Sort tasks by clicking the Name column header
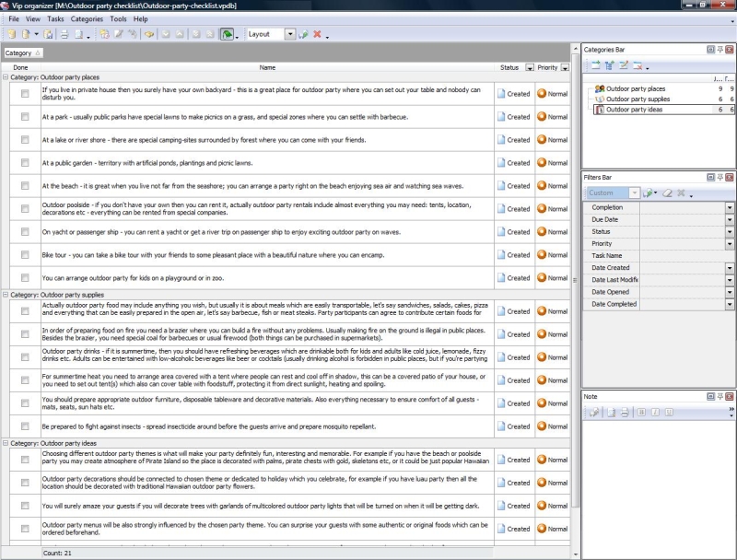Screen dimensions: 737x560 click(x=267, y=67)
